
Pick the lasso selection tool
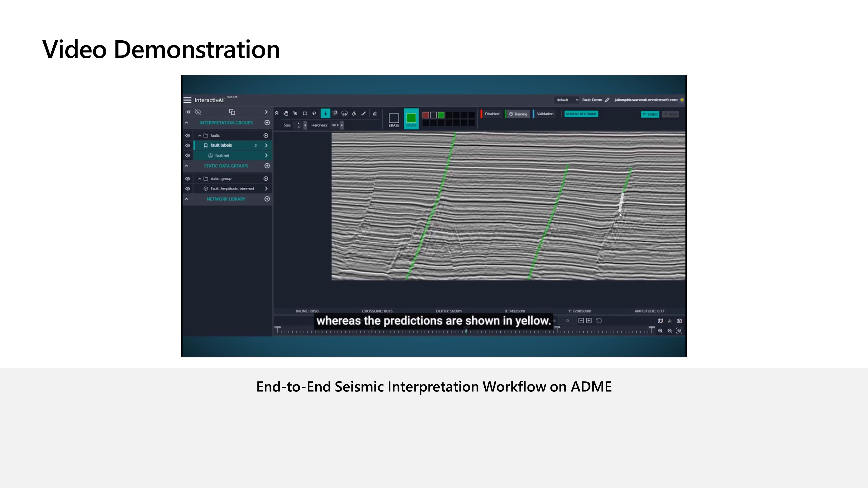314,113
